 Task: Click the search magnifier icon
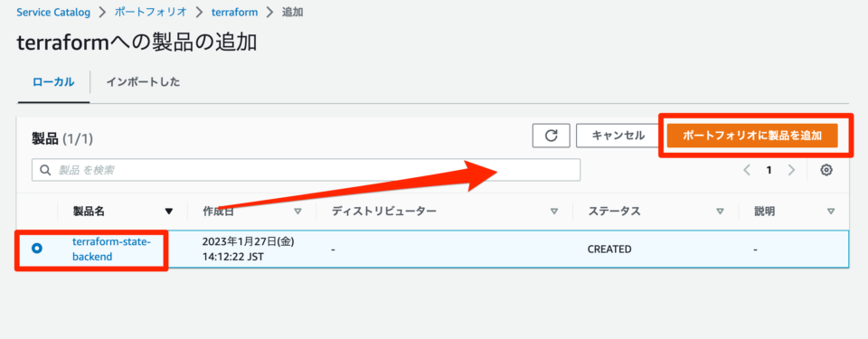pos(45,170)
